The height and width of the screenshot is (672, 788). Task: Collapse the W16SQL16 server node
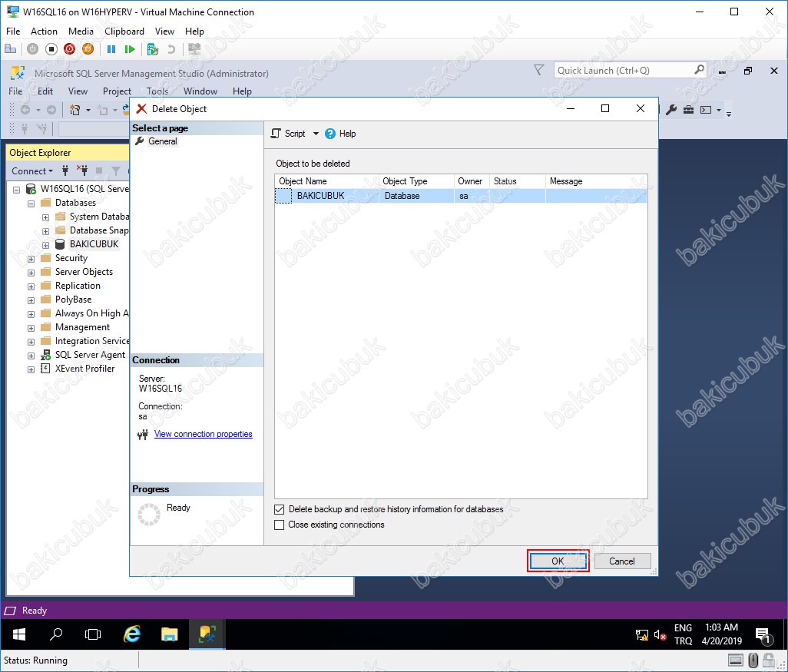click(x=16, y=190)
